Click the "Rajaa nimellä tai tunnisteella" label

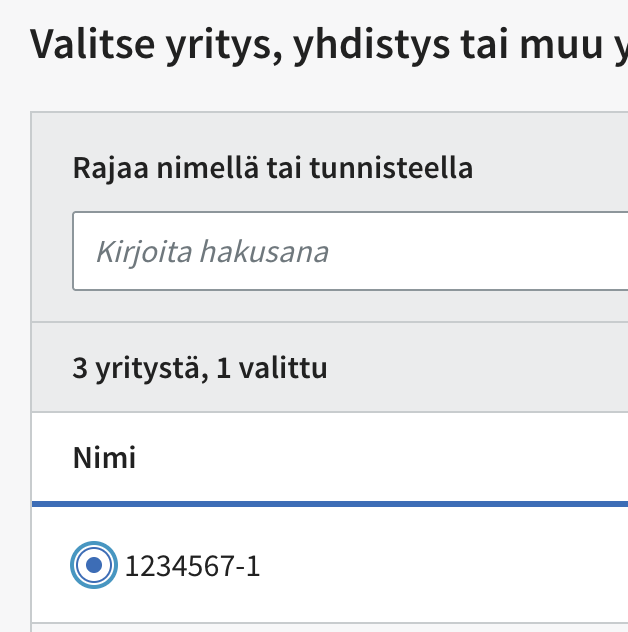click(x=272, y=168)
